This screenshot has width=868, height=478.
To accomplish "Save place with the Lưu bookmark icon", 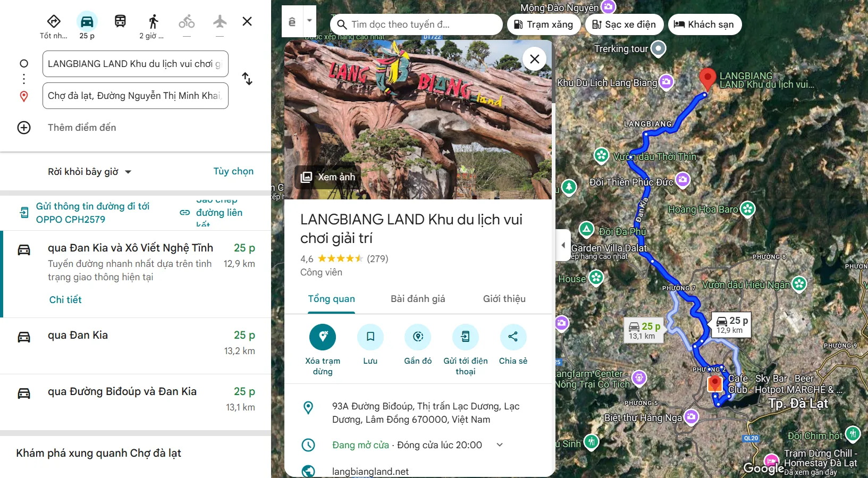I will [x=370, y=337].
